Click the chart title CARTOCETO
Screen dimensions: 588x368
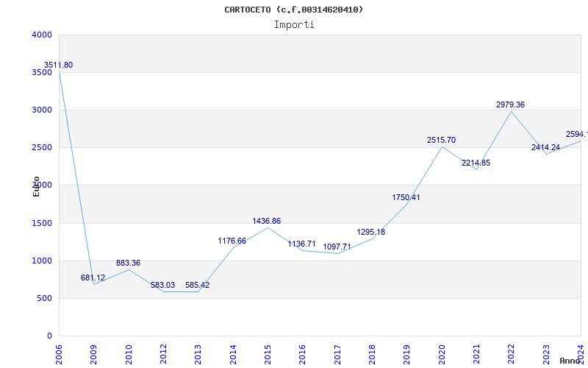pyautogui.click(x=294, y=10)
